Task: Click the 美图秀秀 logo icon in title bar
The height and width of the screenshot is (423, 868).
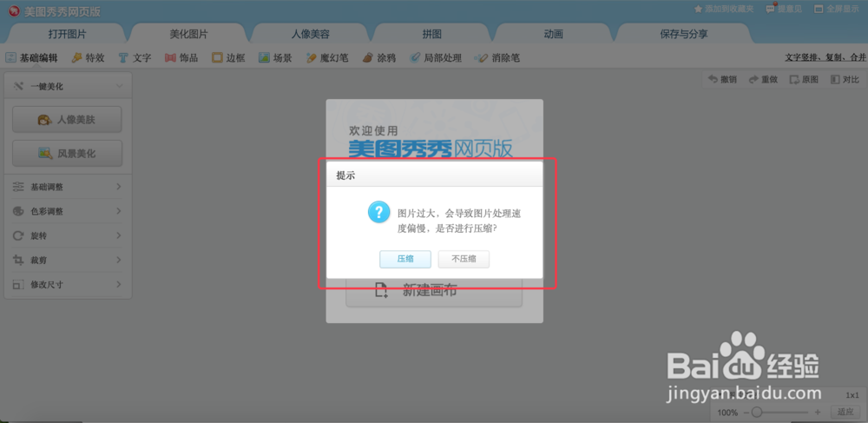Action: click(14, 10)
